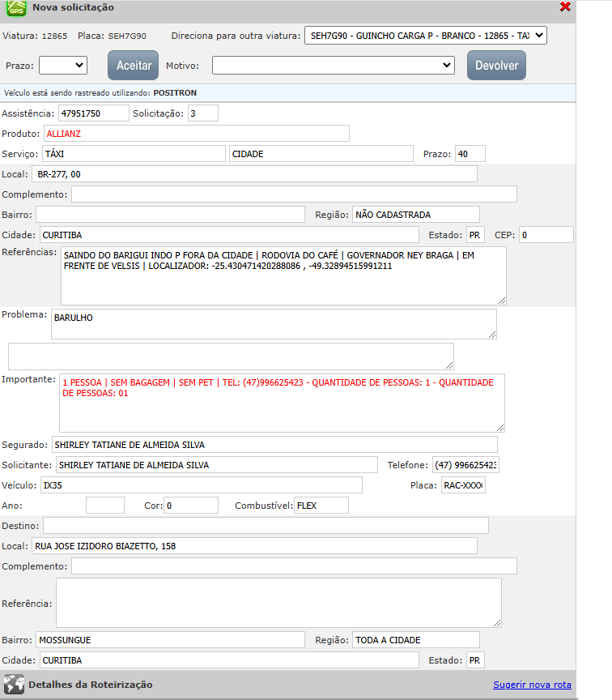Click the Serviço field showing TÁXI

[x=134, y=154]
